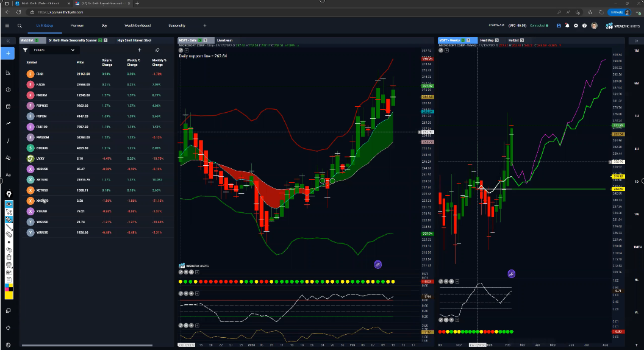Click the filter funnel icon in the watchlist
Viewport: 644px width, 350px height.
25,50
